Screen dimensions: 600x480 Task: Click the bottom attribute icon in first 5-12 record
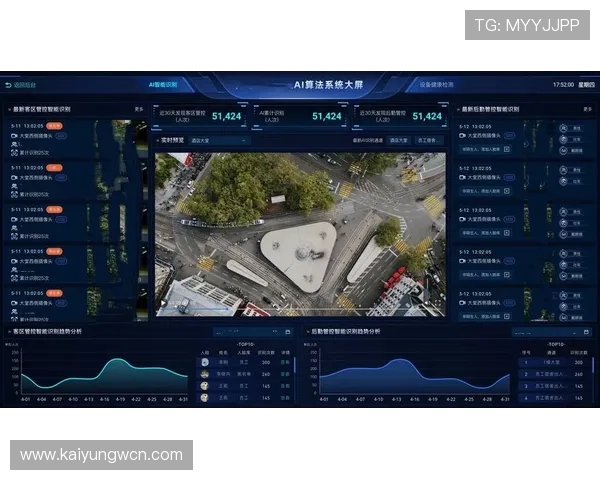click(563, 151)
